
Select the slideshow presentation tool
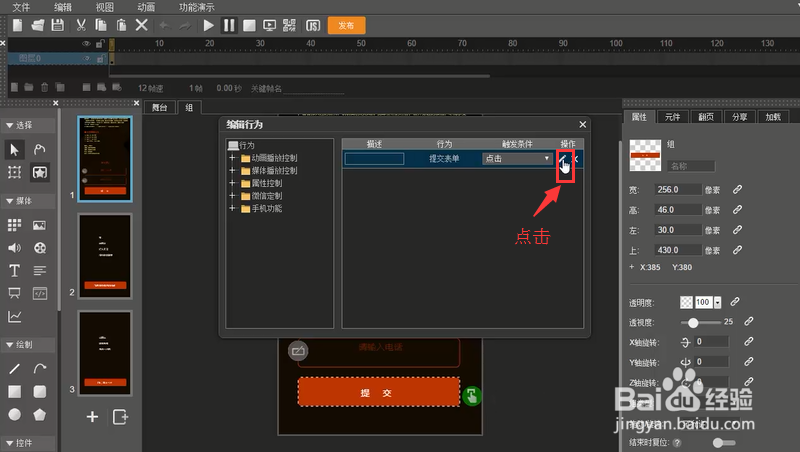pyautogui.click(x=14, y=293)
